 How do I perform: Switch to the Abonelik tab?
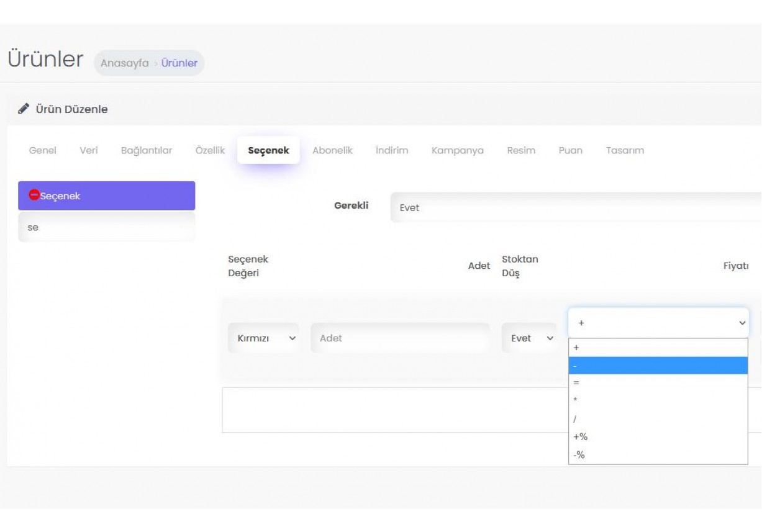click(333, 150)
